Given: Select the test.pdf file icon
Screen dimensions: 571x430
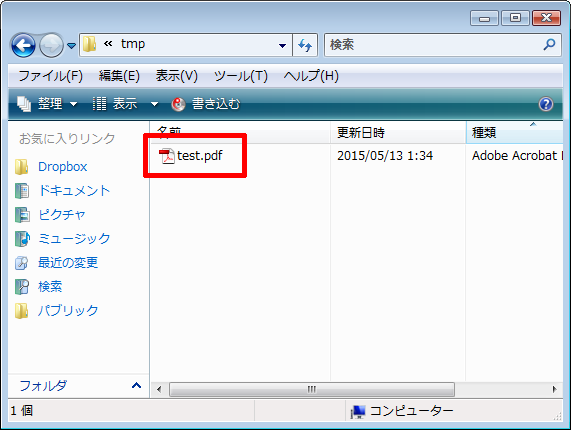Looking at the screenshot, I should pos(167,156).
